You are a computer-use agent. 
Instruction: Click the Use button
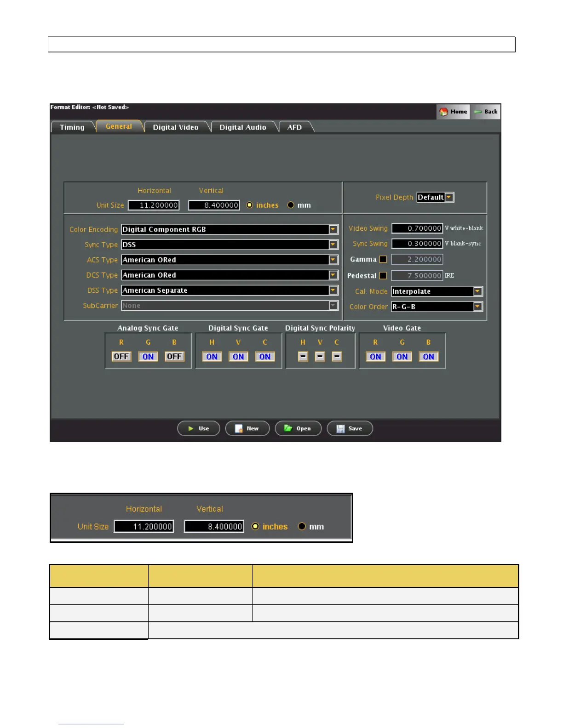(x=199, y=428)
